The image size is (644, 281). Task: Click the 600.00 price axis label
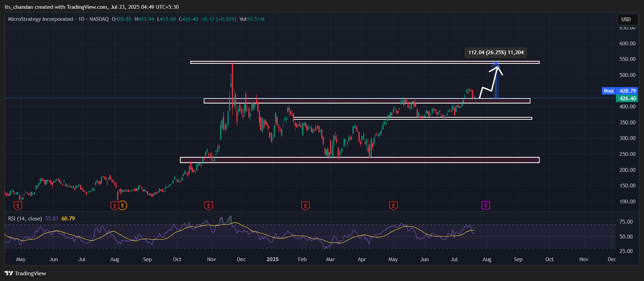point(627,43)
